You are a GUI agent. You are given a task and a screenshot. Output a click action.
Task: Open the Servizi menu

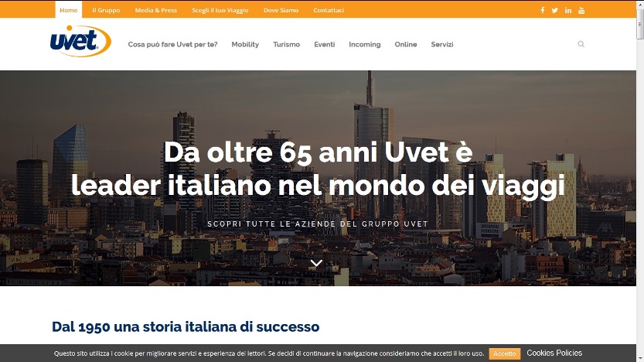(442, 44)
